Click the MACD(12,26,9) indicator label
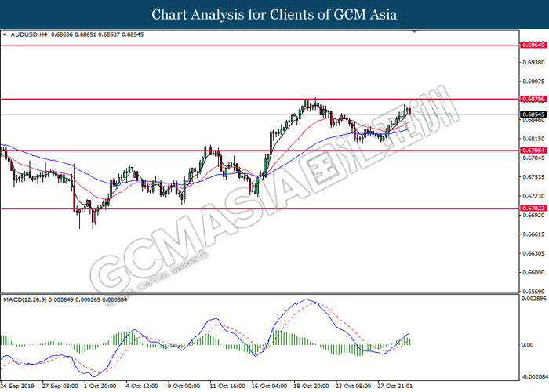The height and width of the screenshot is (392, 549). [x=28, y=278]
